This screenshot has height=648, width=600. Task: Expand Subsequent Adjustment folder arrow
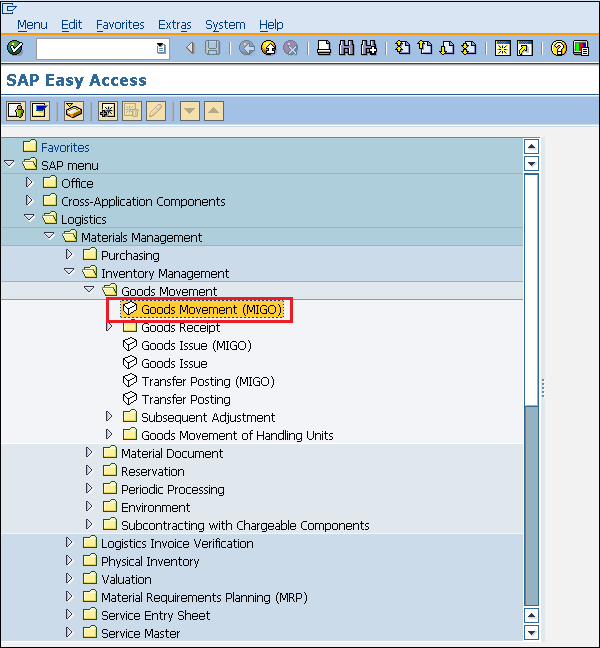(109, 416)
